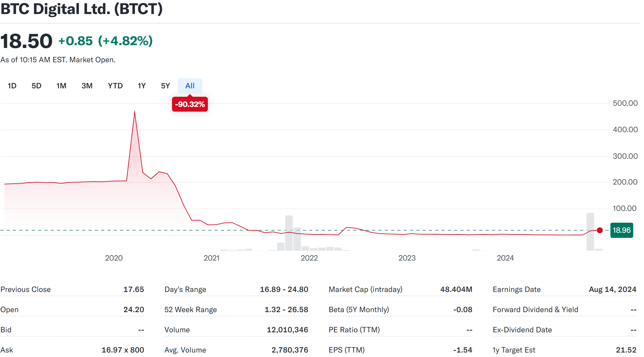The image size is (644, 357).
Task: Click the 500.00 y-axis label
Action: coord(625,103)
